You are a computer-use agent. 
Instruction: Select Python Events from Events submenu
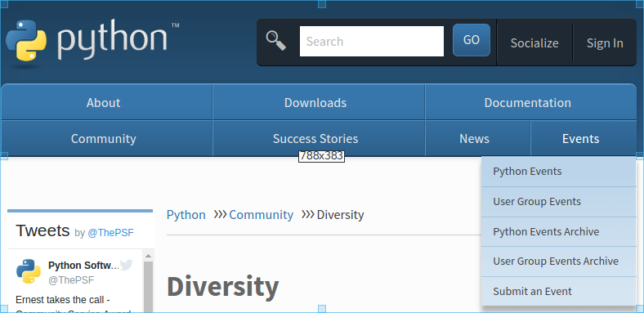tap(558, 172)
